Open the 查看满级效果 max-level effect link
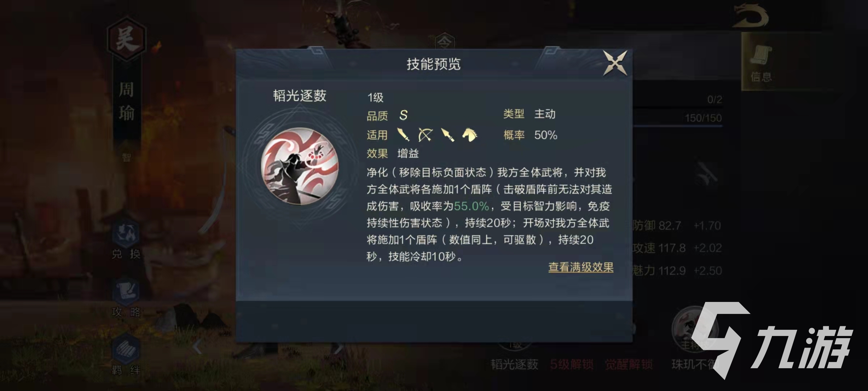Screen dimensions: 868x391 point(581,268)
